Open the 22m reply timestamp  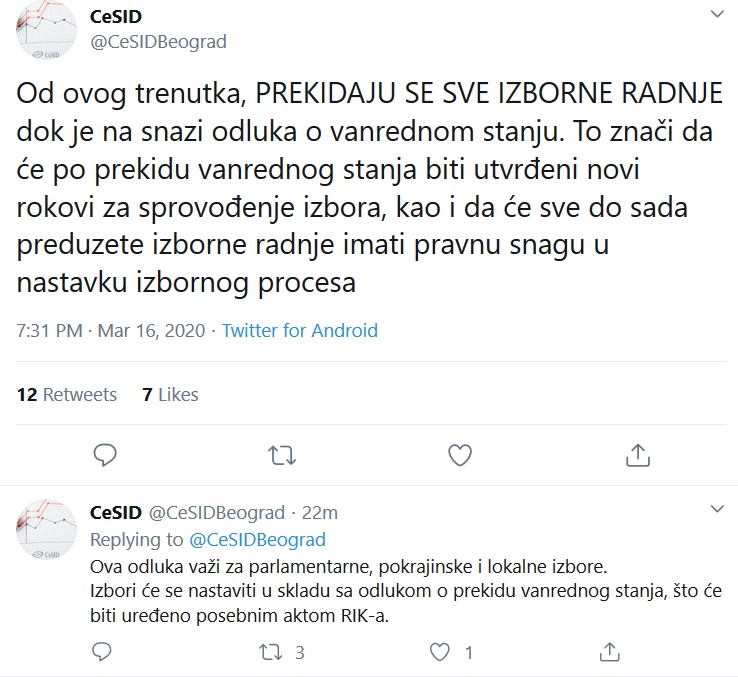pos(319,513)
